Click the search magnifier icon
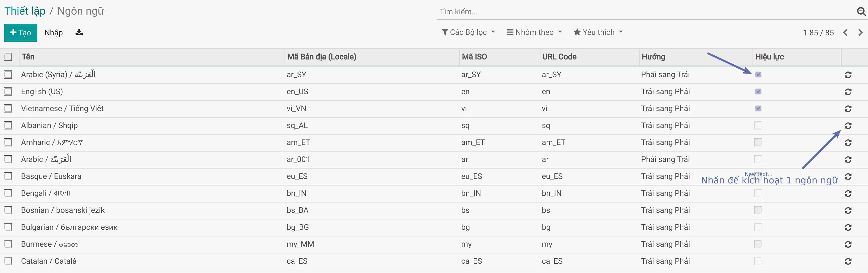The image size is (868, 273). click(x=861, y=12)
